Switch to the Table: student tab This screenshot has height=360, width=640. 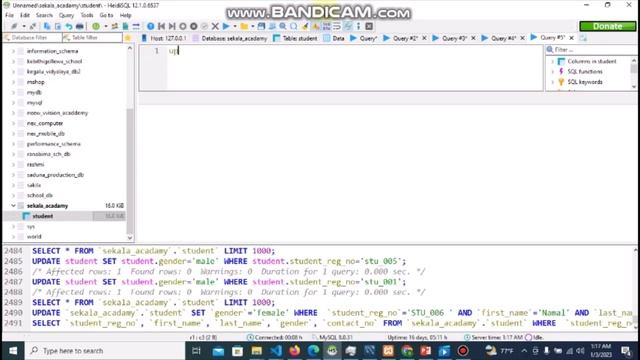click(295, 38)
